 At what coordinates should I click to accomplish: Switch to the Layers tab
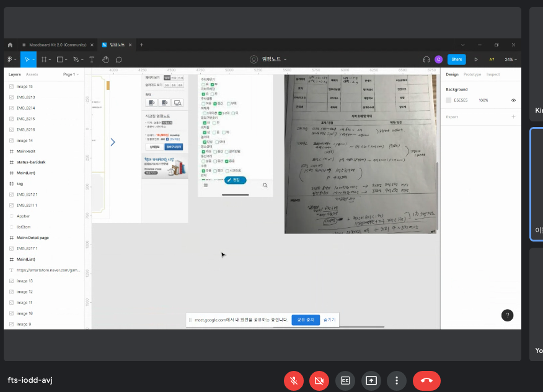coord(14,74)
